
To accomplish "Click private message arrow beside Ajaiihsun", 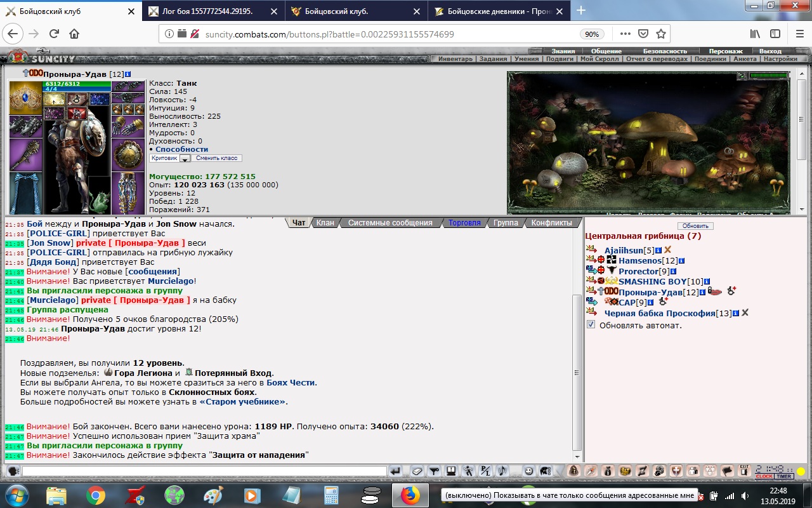I will (591, 250).
